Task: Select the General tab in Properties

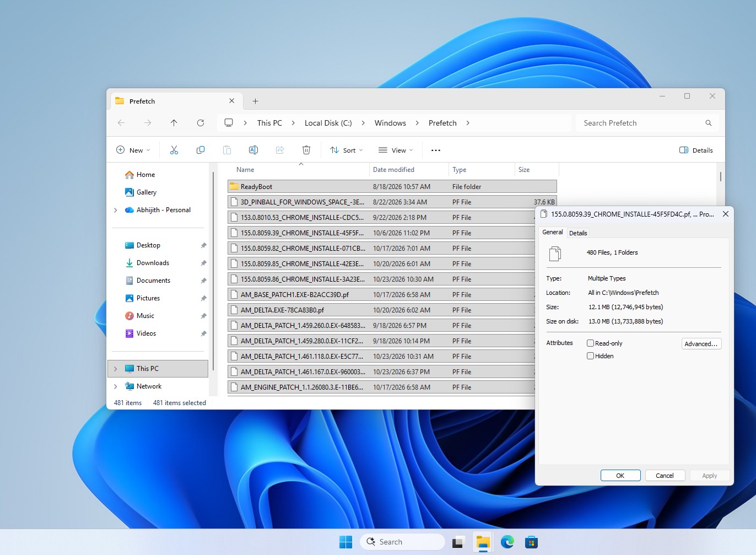Action: coord(553,232)
